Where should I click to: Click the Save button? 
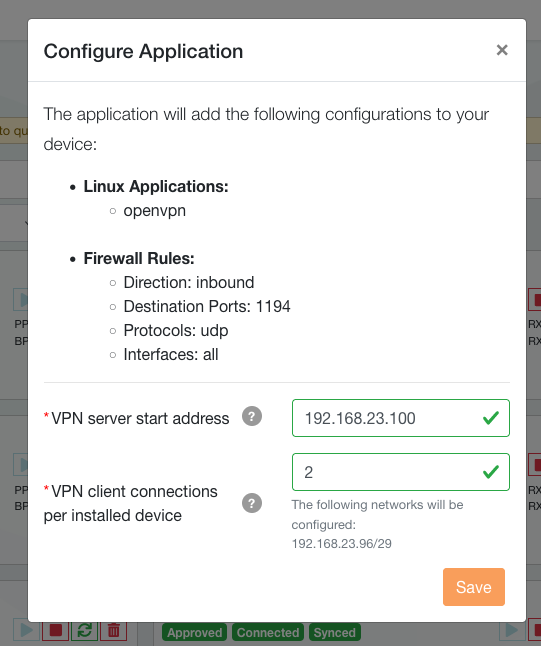pos(474,587)
